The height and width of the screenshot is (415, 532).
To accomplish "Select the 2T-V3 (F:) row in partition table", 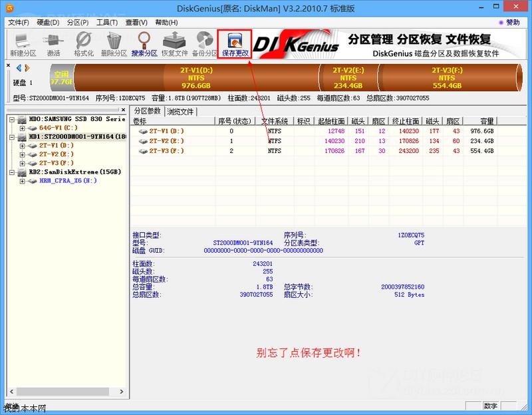I will (315, 151).
